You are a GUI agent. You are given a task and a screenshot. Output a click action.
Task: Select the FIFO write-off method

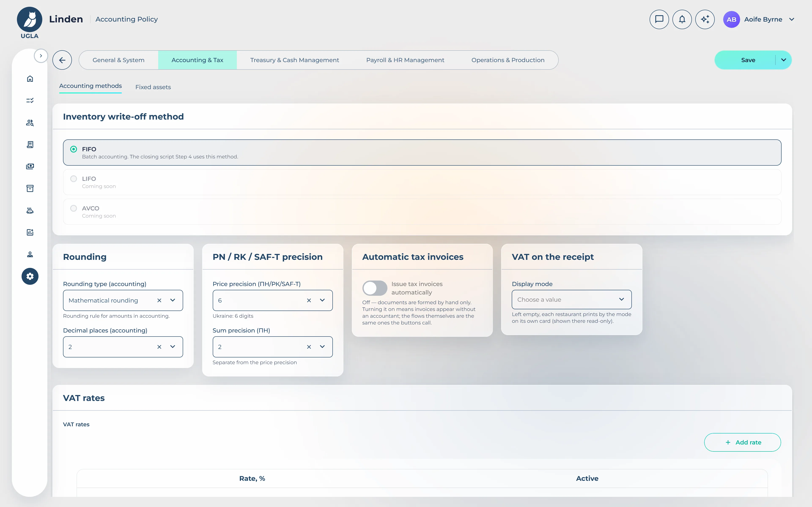click(x=422, y=153)
